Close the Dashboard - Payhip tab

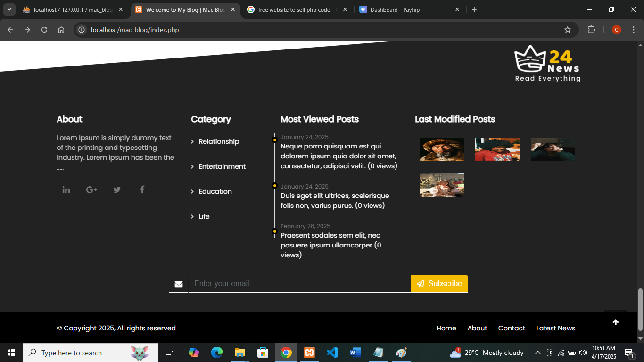(457, 9)
